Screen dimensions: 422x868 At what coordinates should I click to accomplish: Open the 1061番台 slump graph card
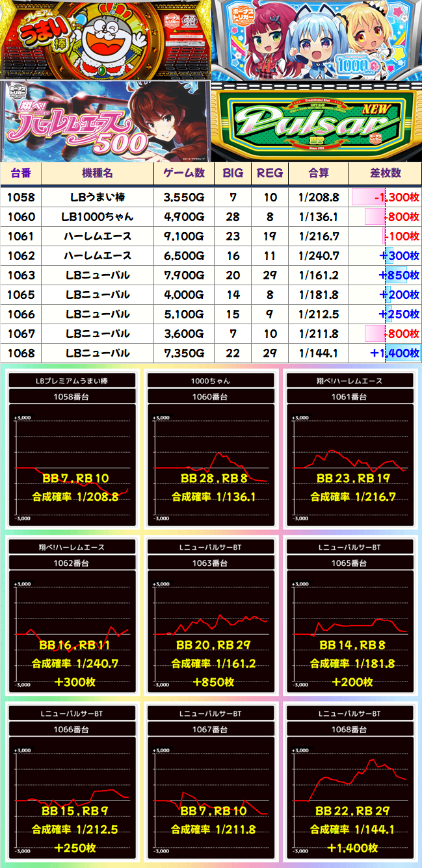tap(350, 449)
